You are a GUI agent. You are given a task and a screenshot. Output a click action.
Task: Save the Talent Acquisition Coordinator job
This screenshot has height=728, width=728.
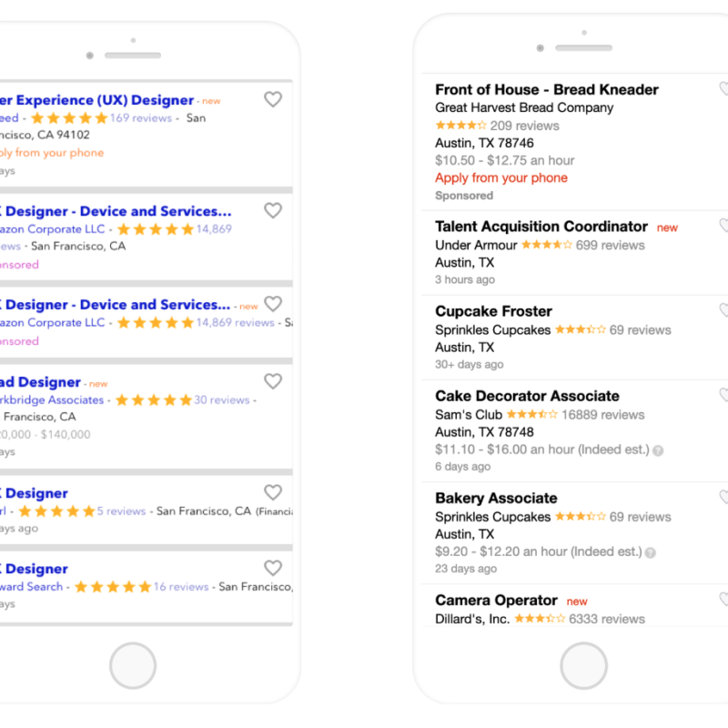coord(723,227)
